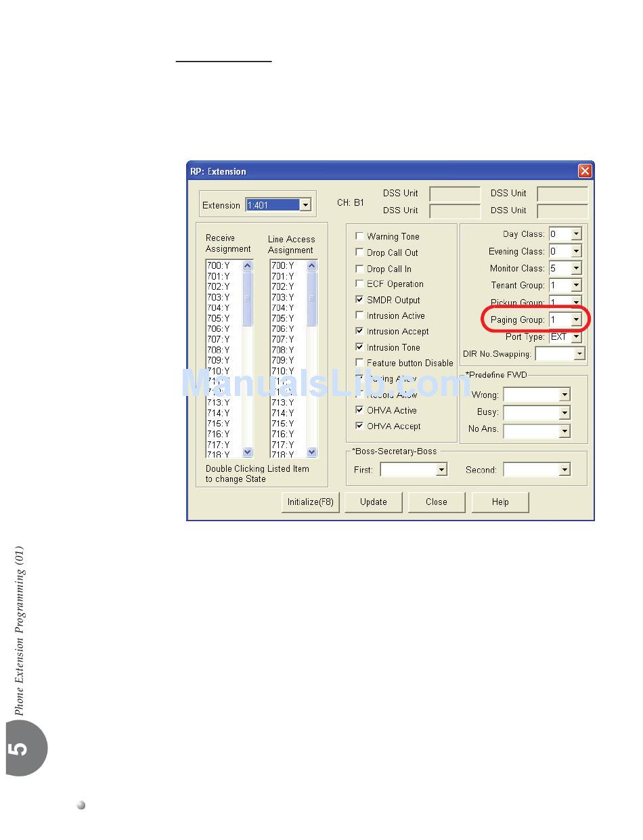The width and height of the screenshot is (643, 840).
Task: Click down arrow of Line Access Assignment scrollbar
Action: click(x=312, y=452)
